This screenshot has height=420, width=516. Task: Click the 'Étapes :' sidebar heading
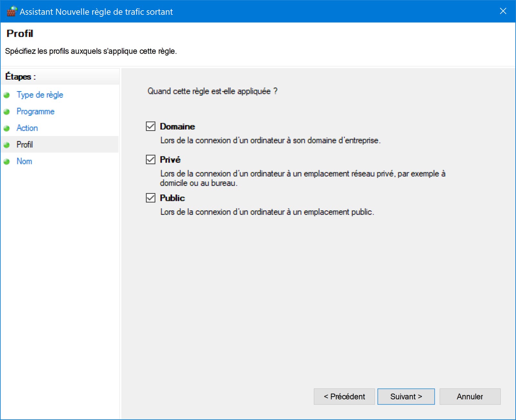21,76
